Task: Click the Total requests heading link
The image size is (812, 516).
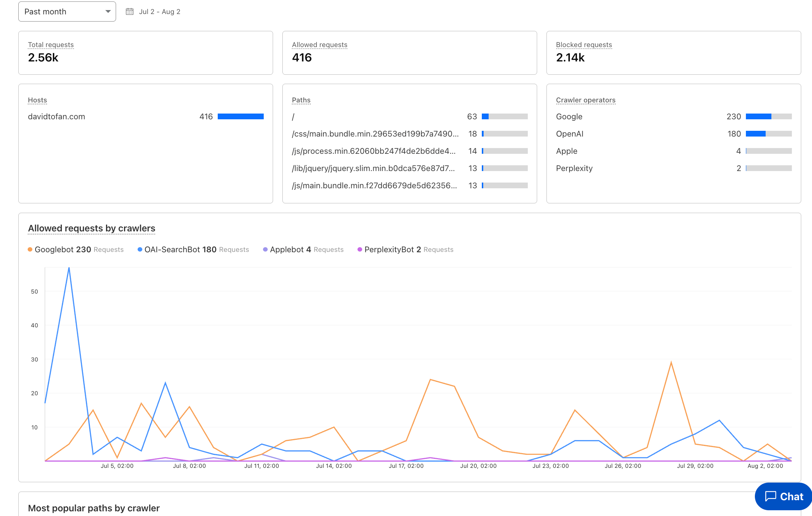Action: (51, 45)
